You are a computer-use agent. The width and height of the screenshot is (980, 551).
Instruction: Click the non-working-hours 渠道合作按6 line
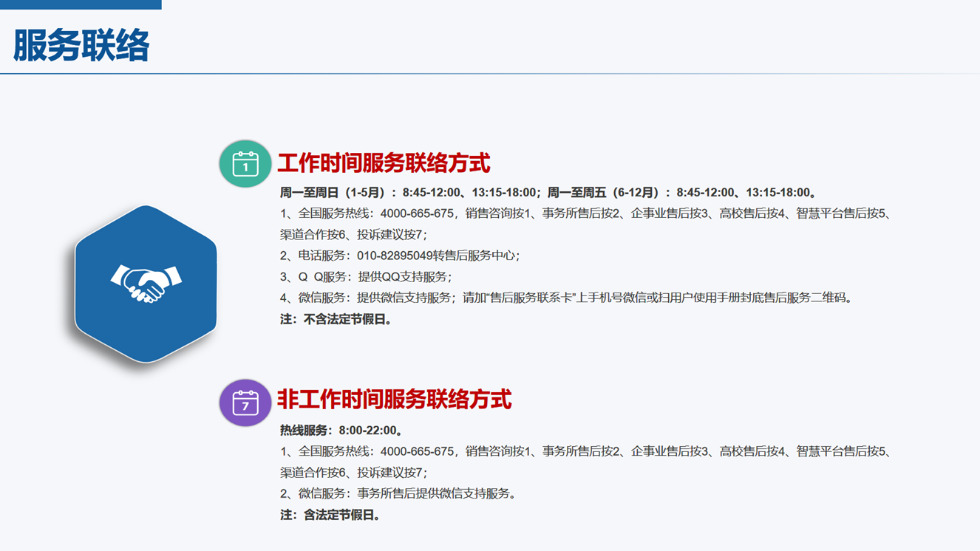coord(353,473)
